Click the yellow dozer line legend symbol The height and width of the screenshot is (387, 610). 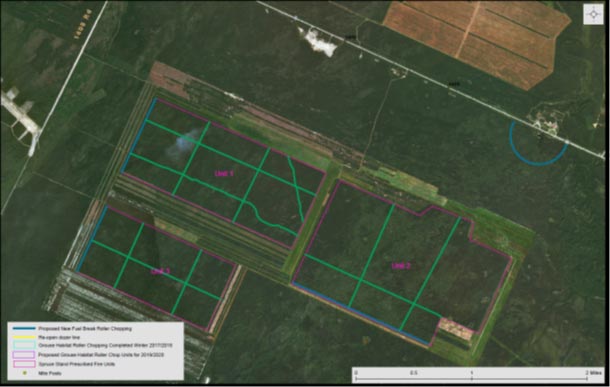(x=24, y=337)
